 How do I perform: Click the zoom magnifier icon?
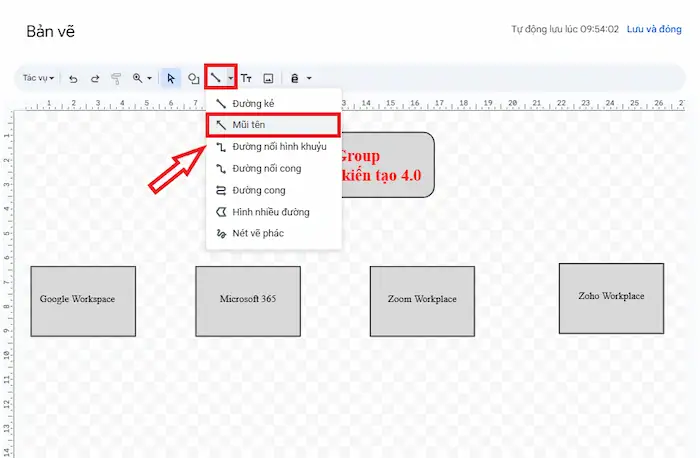(x=138, y=78)
